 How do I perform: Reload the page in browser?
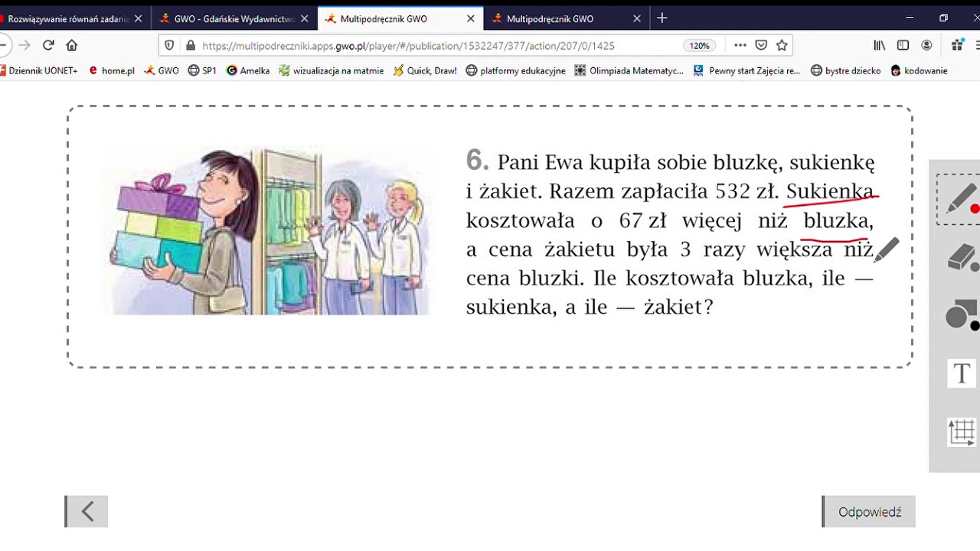[48, 45]
